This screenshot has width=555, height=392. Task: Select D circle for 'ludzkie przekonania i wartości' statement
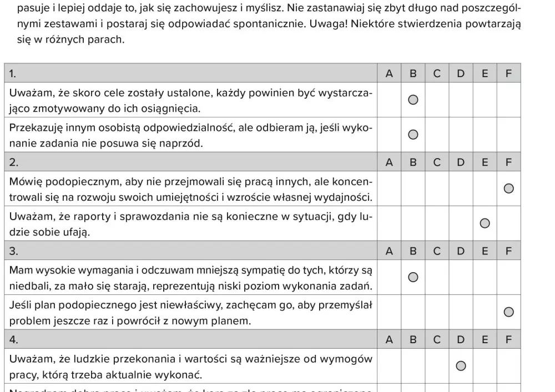click(461, 366)
